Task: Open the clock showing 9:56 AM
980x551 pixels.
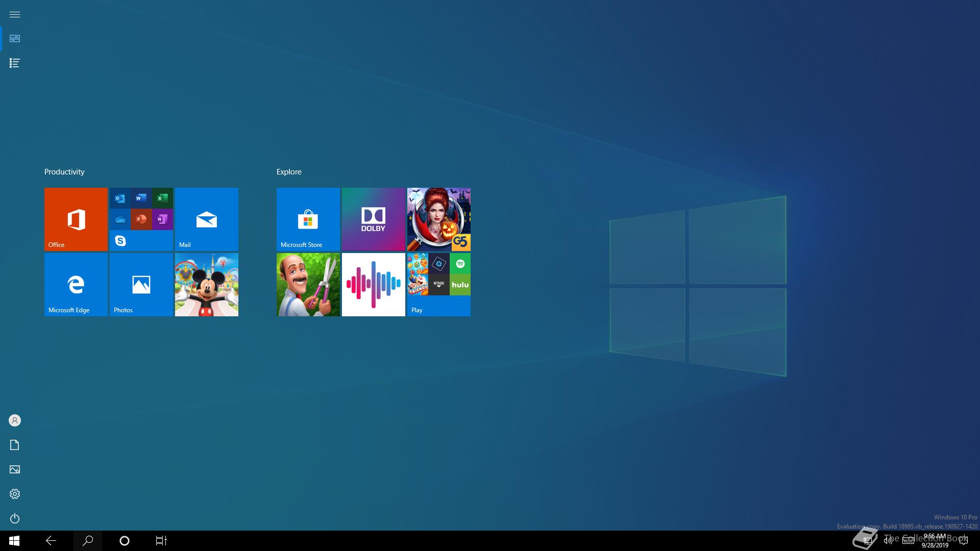Action: tap(935, 541)
